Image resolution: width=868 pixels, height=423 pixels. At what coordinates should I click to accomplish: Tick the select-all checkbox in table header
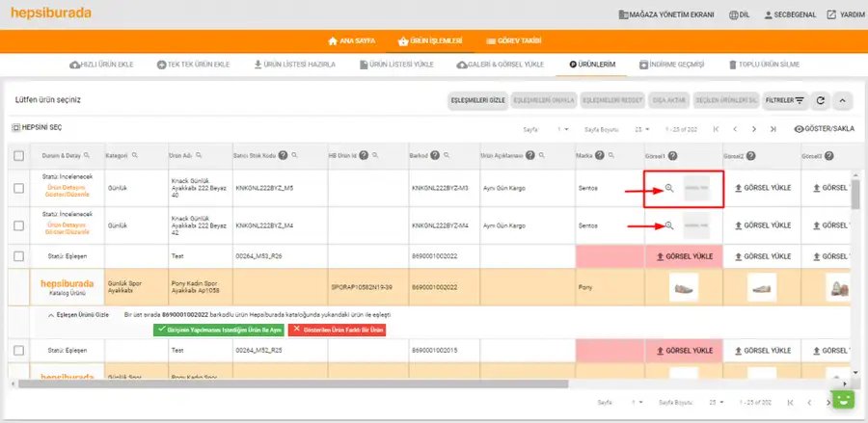19,156
